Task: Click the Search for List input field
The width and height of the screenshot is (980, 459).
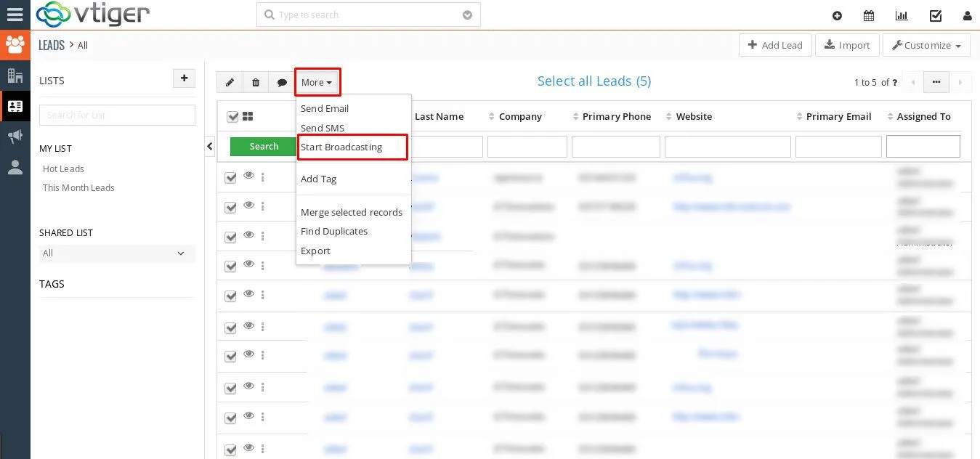Action: 117,115
